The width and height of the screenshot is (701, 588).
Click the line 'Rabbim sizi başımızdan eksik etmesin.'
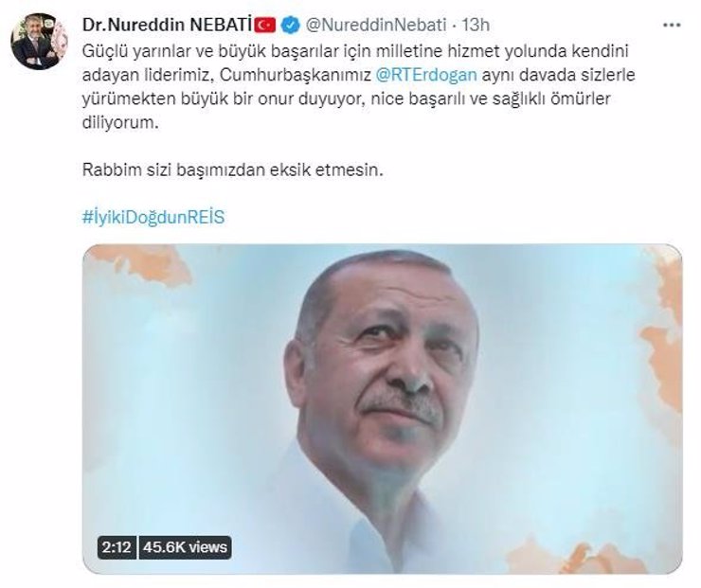tap(233, 170)
